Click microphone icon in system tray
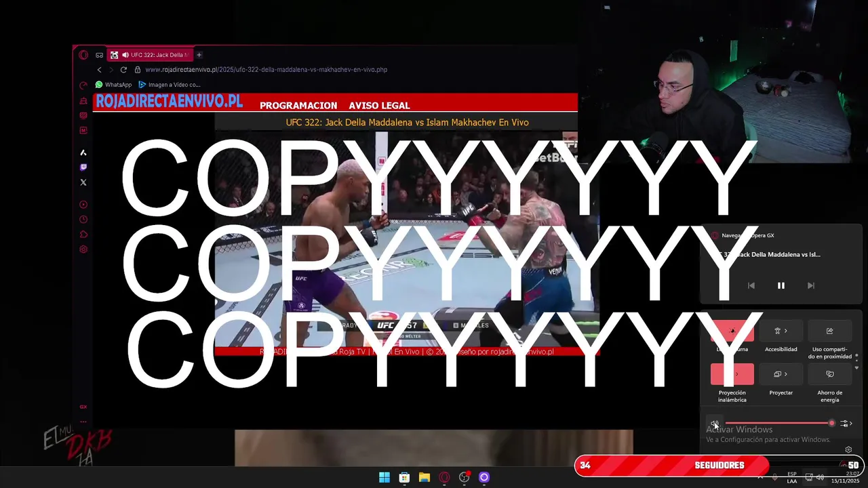The image size is (868, 488). point(774,477)
